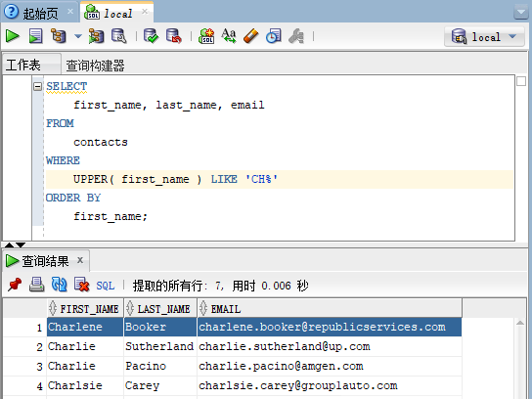532x399 pixels.
Task: Switch to the 查询构建器 tab
Action: (95, 66)
